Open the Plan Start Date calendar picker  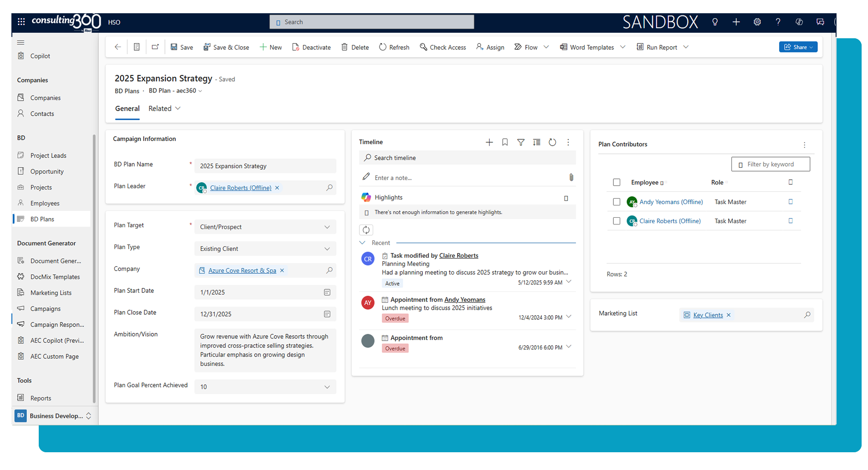tap(327, 292)
